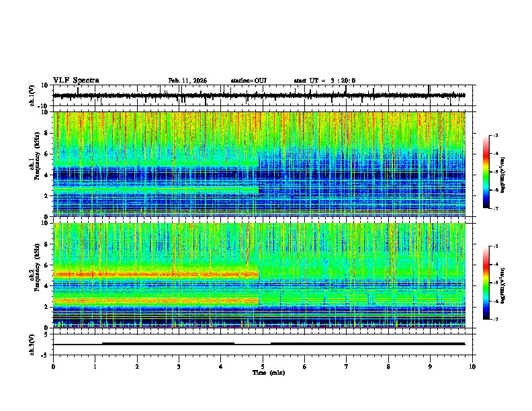This screenshot has width=532, height=411.
Task: Click the ch.3 voltage trace panel
Action: (262, 345)
